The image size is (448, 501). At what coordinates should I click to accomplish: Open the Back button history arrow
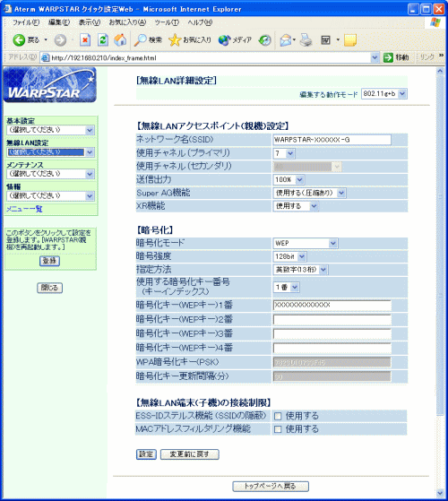pos(46,40)
